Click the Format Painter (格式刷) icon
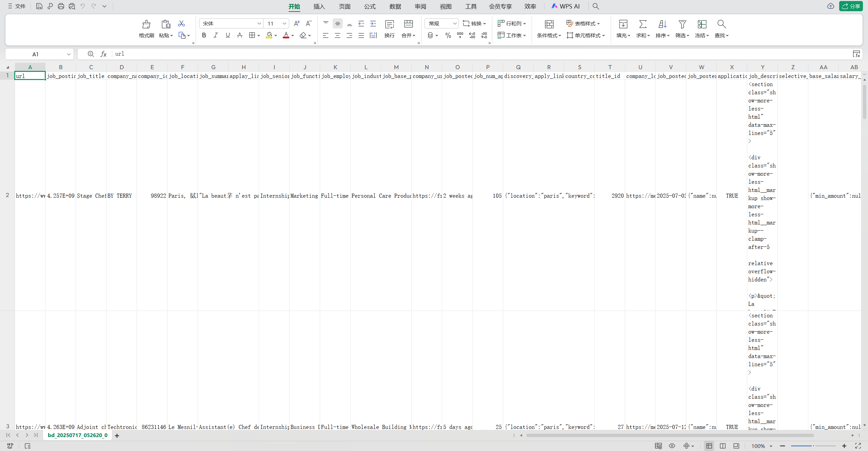Viewport: 868px width, 451px height. click(x=146, y=24)
